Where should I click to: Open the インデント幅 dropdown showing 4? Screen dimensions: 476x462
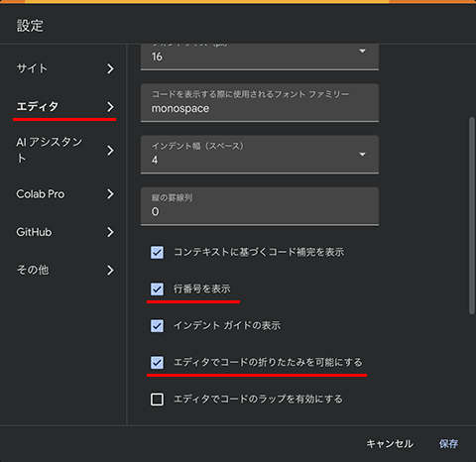coord(260,155)
